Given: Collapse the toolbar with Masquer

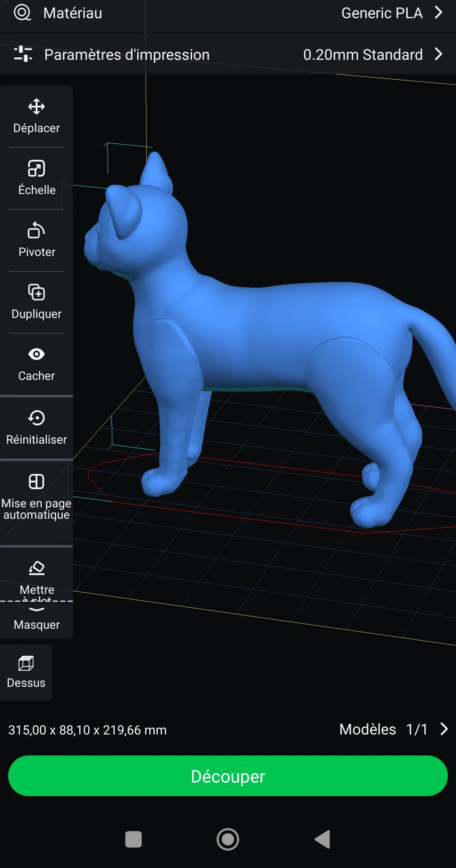Looking at the screenshot, I should (x=36, y=620).
